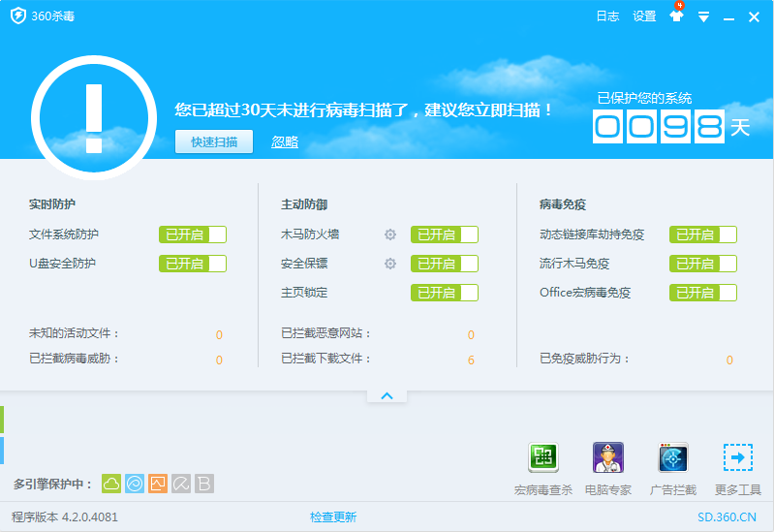Toggle 木马防火墙 switch
774x532 pixels.
445,235
